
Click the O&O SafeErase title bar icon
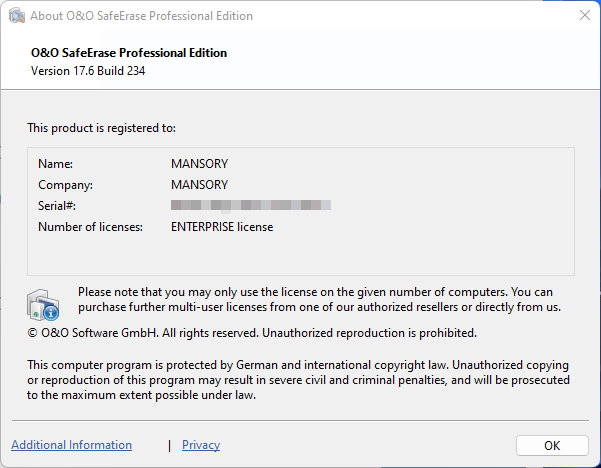[x=16, y=16]
